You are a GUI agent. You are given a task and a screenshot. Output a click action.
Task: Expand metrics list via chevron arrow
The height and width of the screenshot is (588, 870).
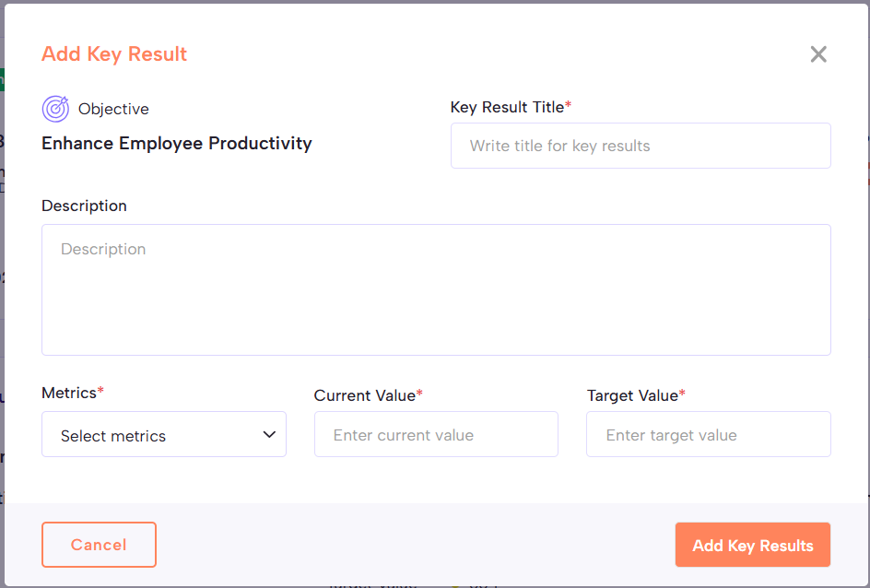[x=269, y=434]
